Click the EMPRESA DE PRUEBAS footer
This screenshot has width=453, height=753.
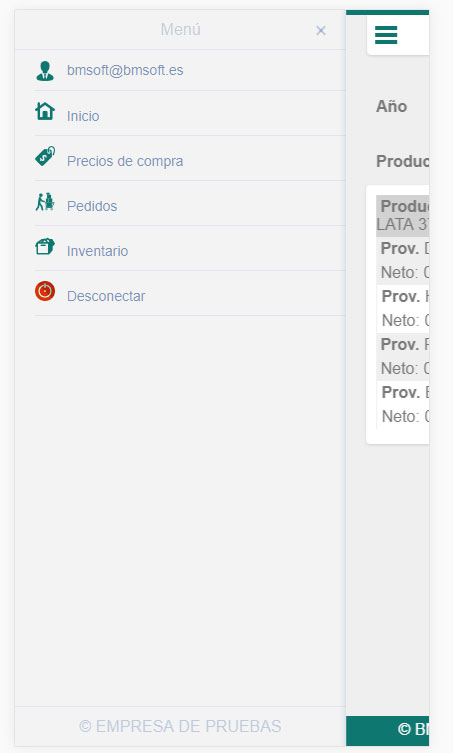click(x=180, y=726)
